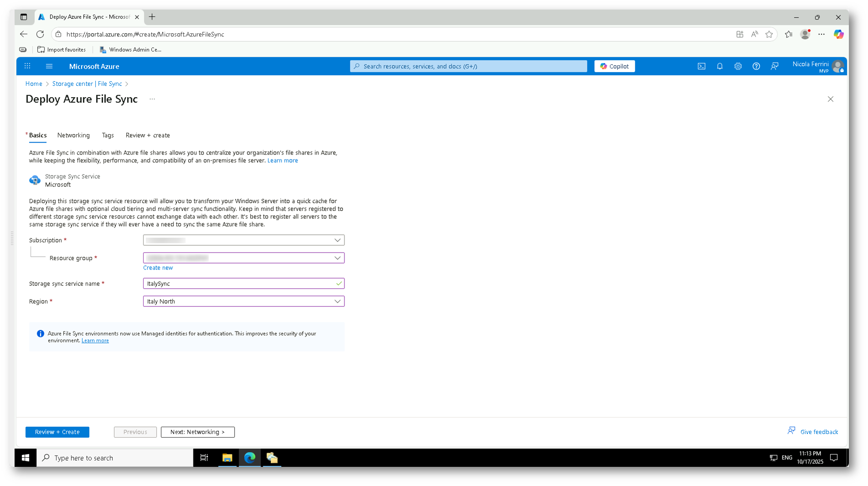
Task: Open a new browser tab
Action: click(x=152, y=17)
